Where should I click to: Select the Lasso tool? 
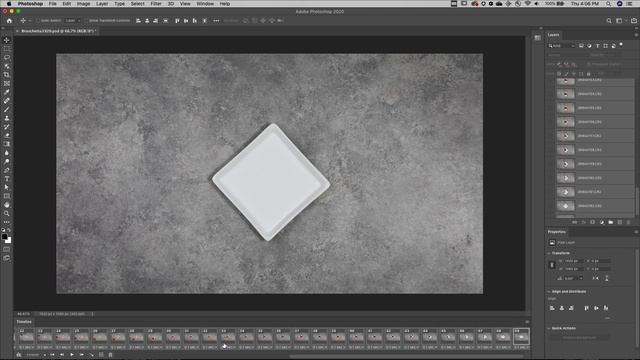pos(7,57)
